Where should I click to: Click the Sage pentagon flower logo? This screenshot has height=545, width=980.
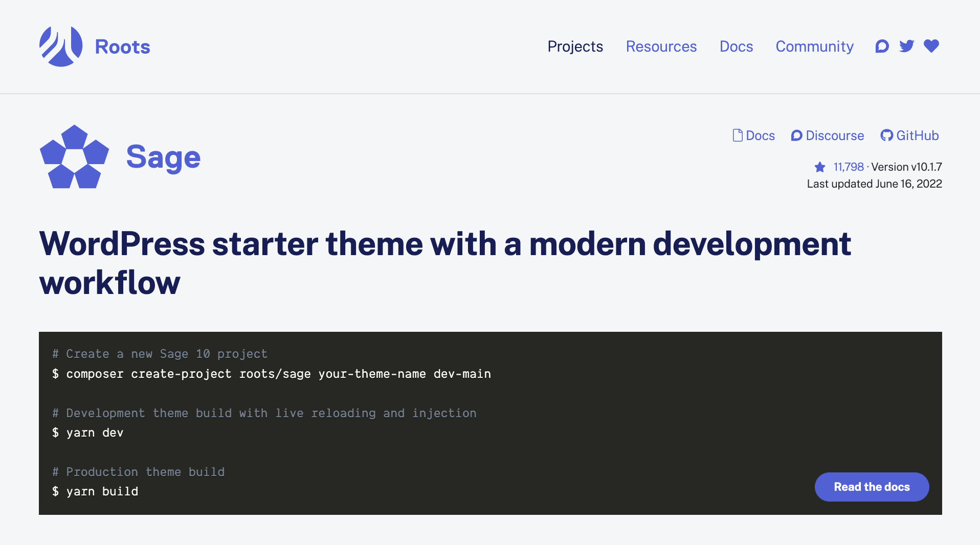[75, 156]
